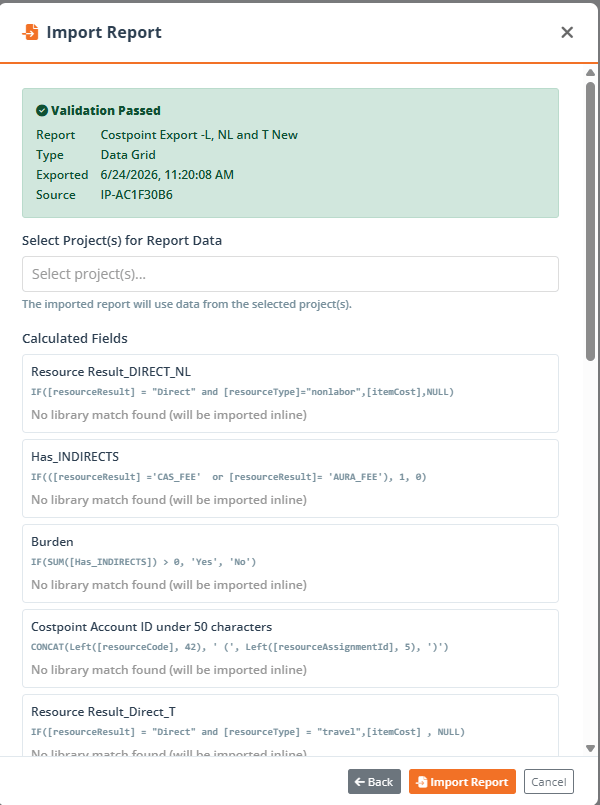Select the Resource Result_DIRECT_NL field title

pos(111,372)
